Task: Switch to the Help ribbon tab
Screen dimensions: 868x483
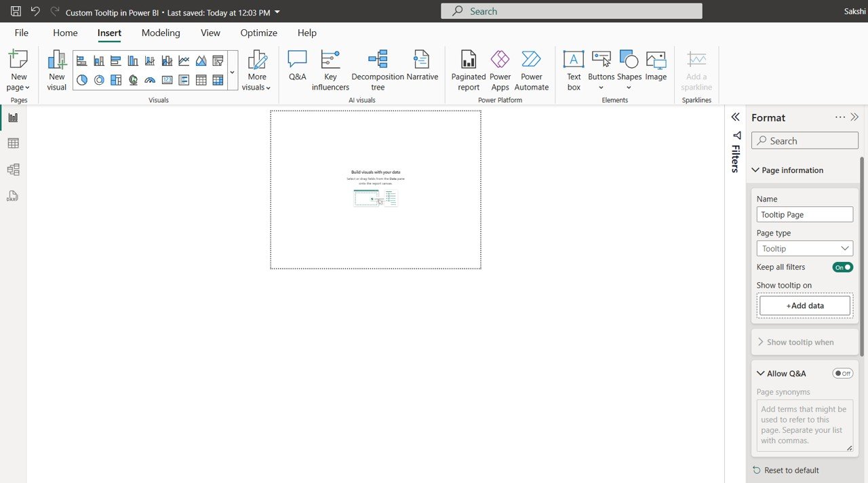Action: [307, 33]
